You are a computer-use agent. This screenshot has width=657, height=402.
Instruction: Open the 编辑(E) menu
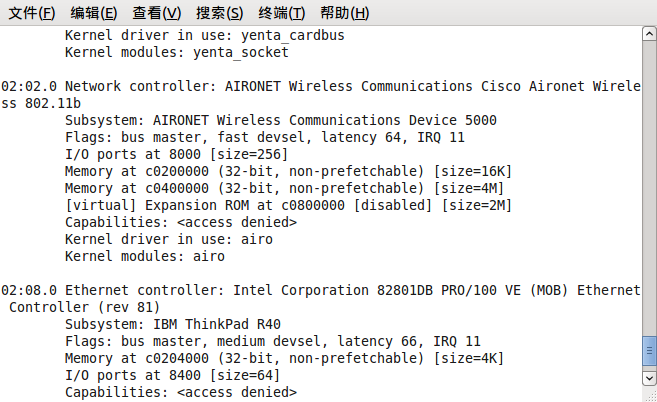click(x=94, y=13)
